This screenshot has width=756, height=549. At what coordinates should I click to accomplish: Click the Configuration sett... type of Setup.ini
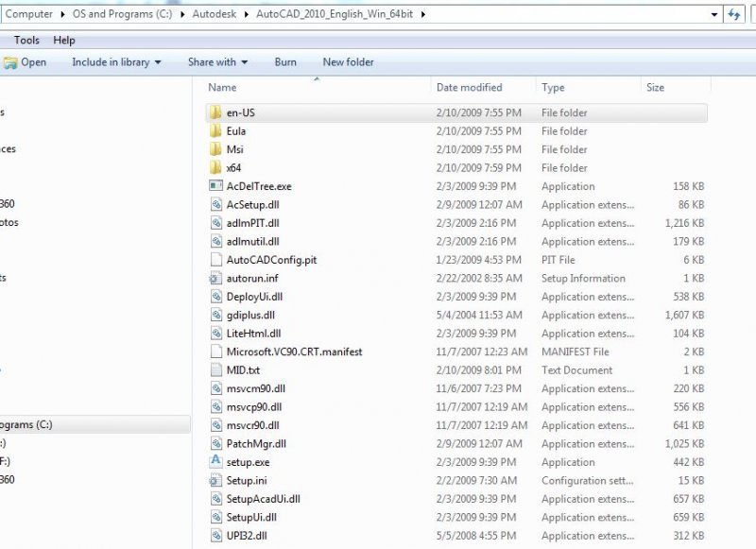[587, 481]
